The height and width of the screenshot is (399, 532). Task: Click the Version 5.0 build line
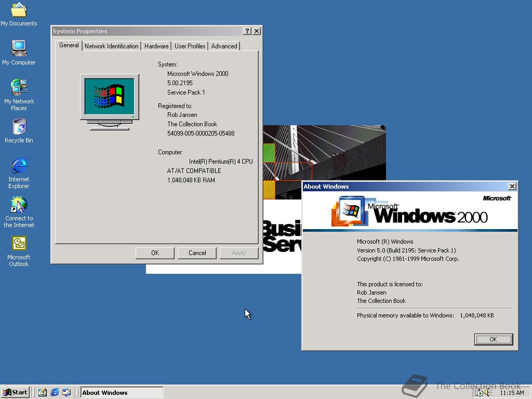tap(406, 250)
